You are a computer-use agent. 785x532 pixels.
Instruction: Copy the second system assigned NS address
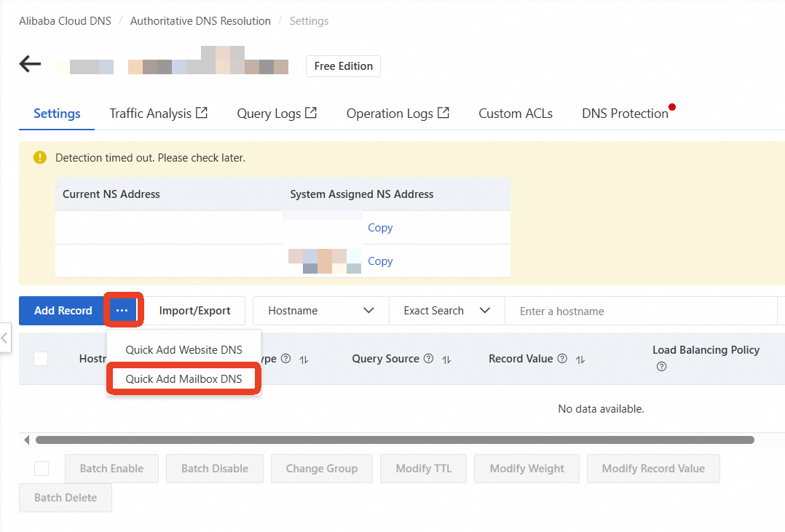(380, 261)
